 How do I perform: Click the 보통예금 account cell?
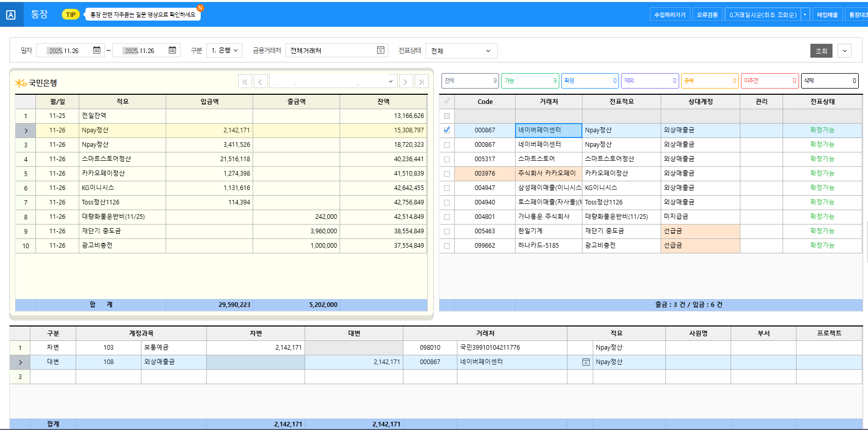tap(174, 348)
